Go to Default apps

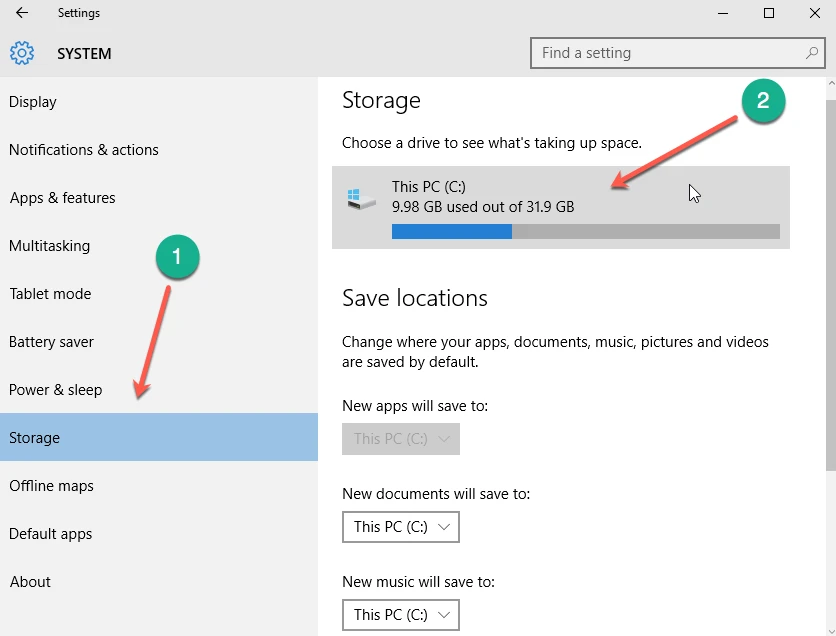click(51, 534)
